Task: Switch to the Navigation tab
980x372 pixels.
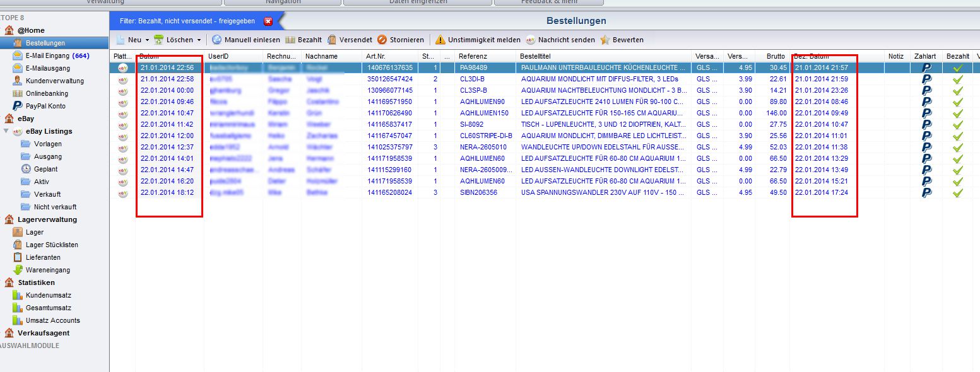Action: point(283,3)
